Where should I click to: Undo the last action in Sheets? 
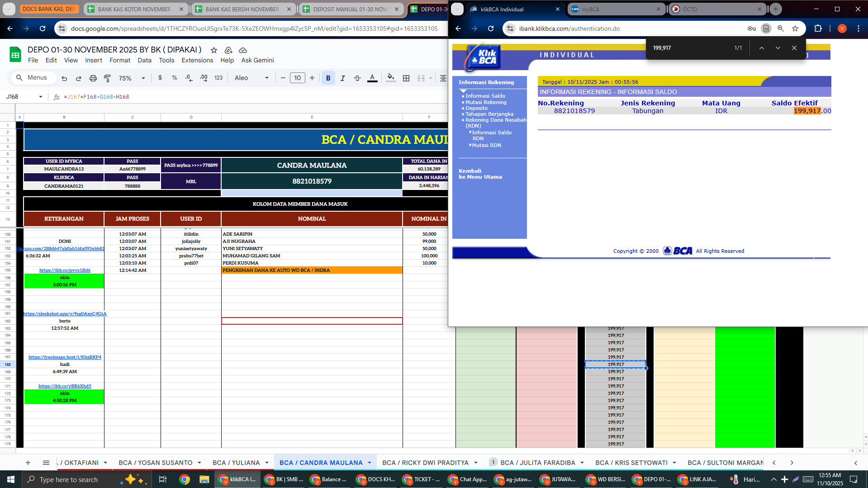tap(64, 78)
